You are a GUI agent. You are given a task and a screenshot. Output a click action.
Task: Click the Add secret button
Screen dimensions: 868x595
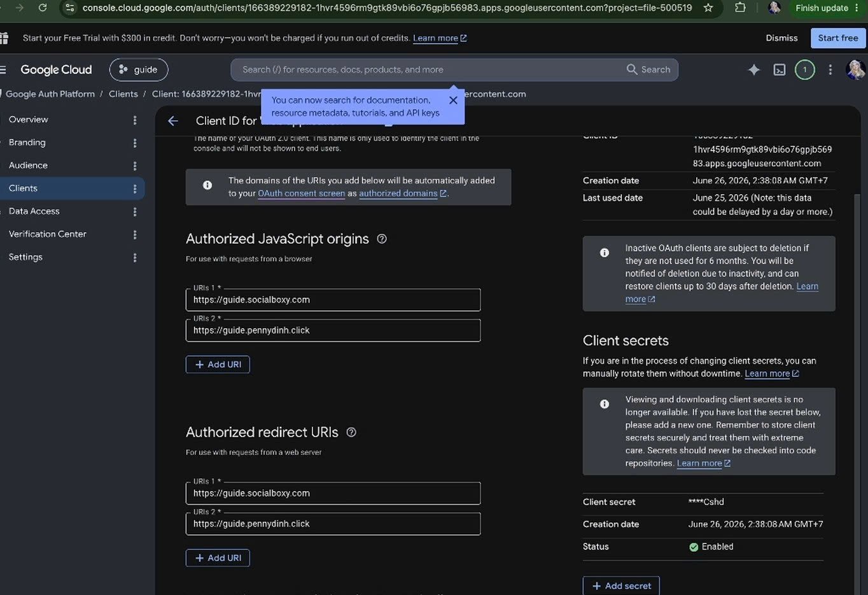coord(621,586)
